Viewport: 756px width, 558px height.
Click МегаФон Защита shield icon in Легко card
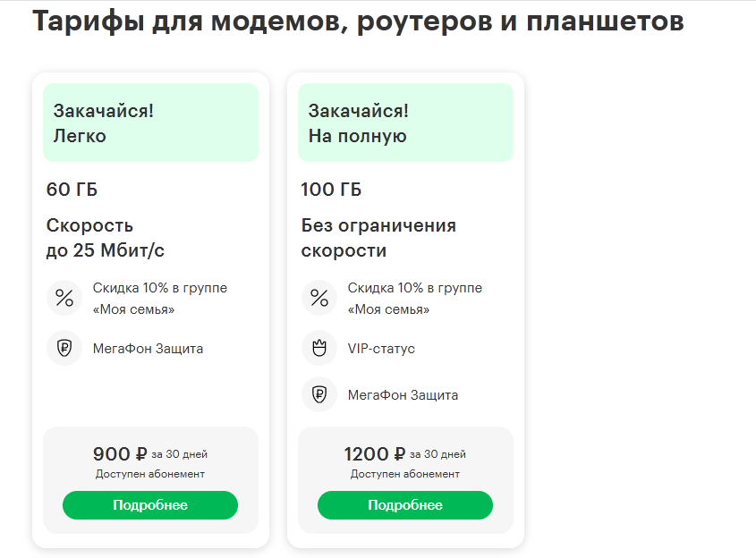(x=64, y=349)
